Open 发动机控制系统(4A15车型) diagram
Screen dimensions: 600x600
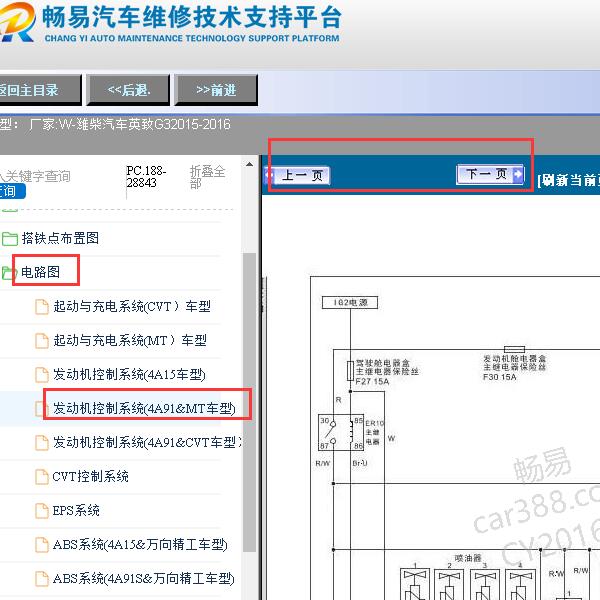(129, 374)
